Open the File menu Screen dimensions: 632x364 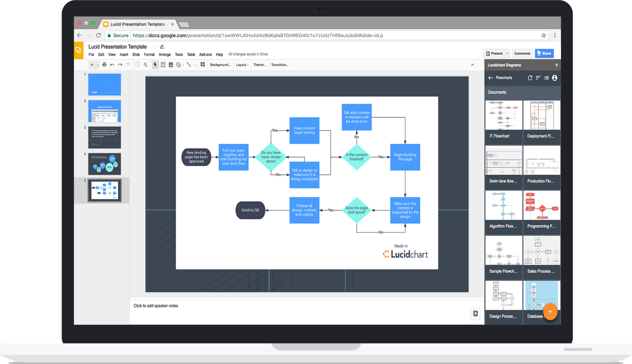[x=91, y=55]
